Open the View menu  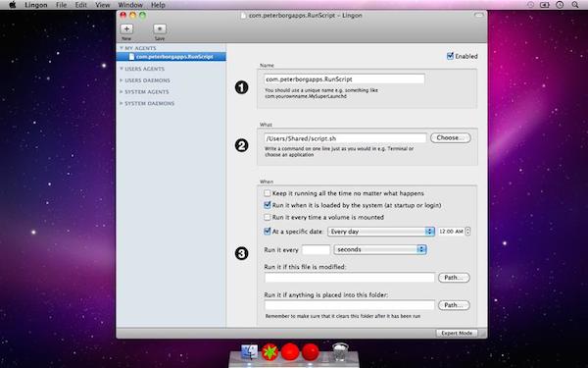tap(103, 5)
